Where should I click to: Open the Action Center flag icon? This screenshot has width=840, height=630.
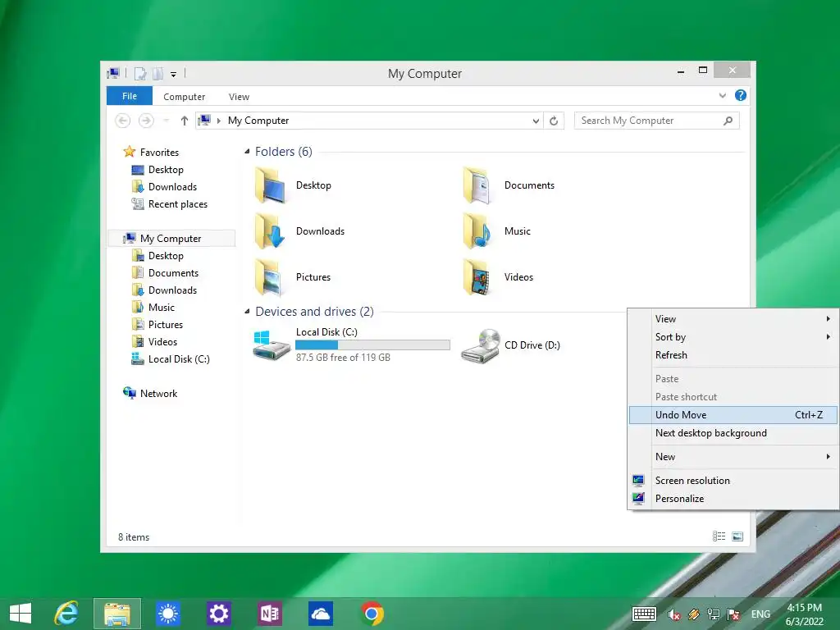[733, 614]
